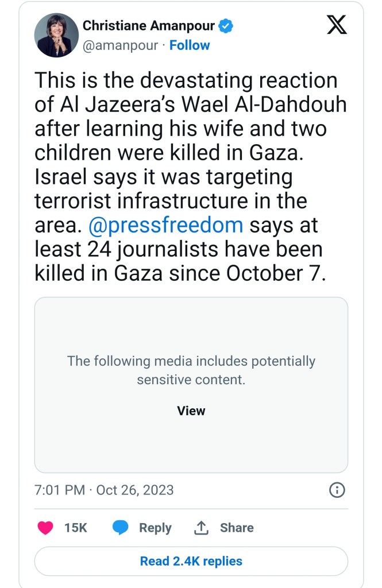This screenshot has width=382, height=588.
Task: Click the Christiane Amanpour display name
Action: pos(149,26)
